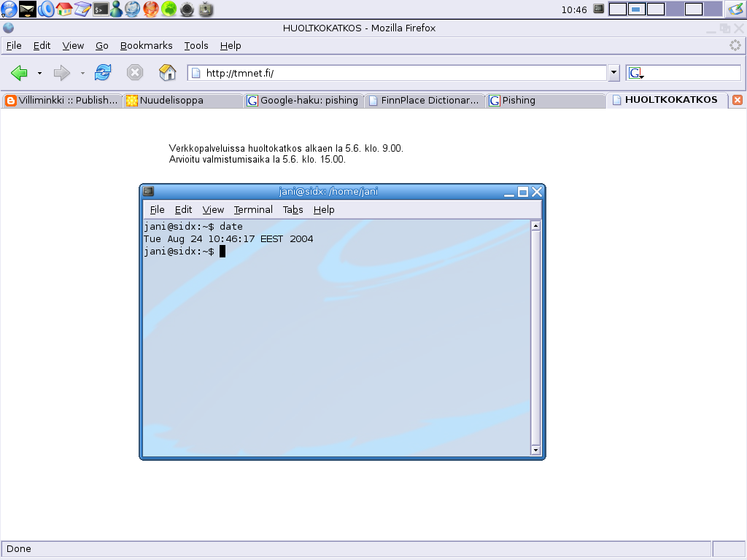Open the terminal's Tabs menu

click(293, 210)
